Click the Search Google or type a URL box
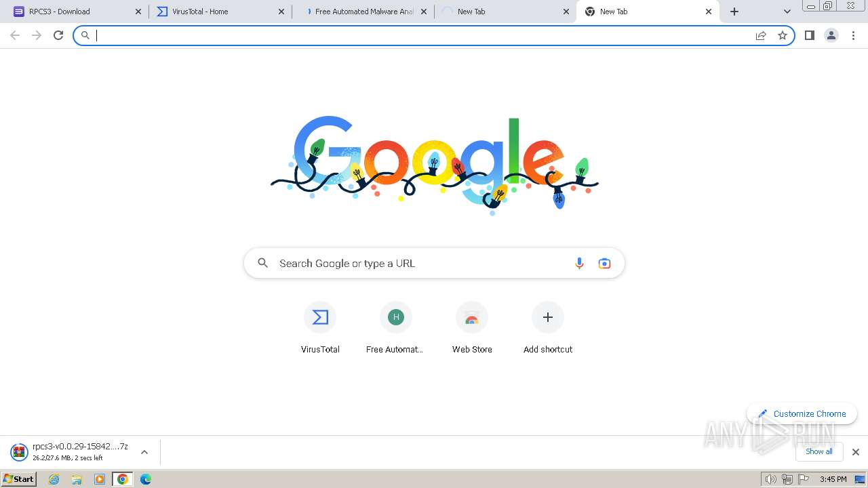The image size is (868, 488). (x=434, y=263)
